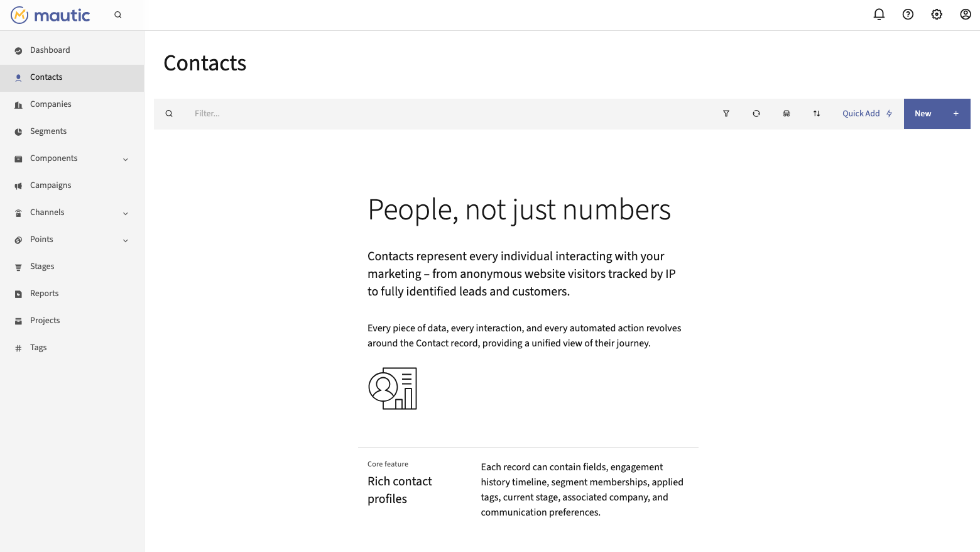Click the circular refresh icon in toolbar
The width and height of the screenshot is (980, 552).
coord(756,114)
